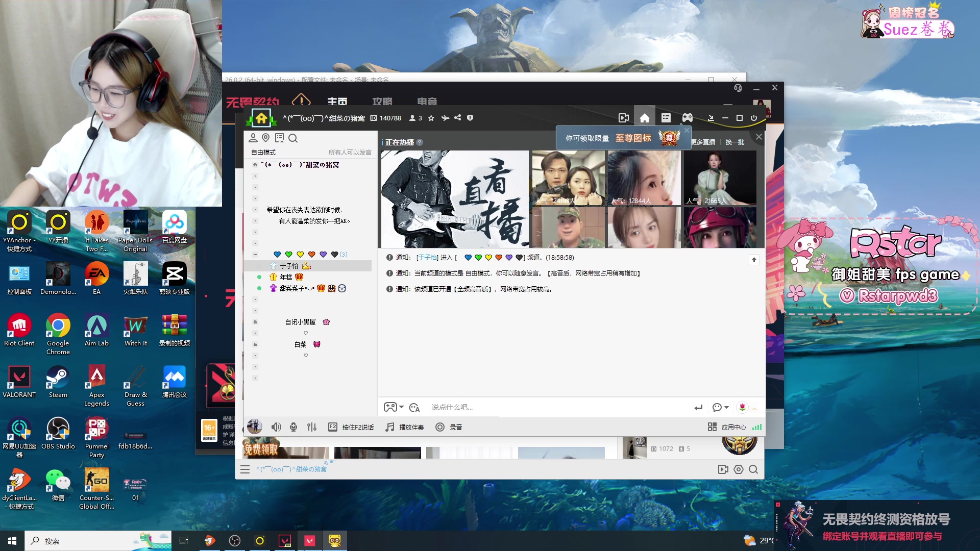Click the tulip flower gift icon
The height and width of the screenshot is (551, 980).
coord(742,407)
